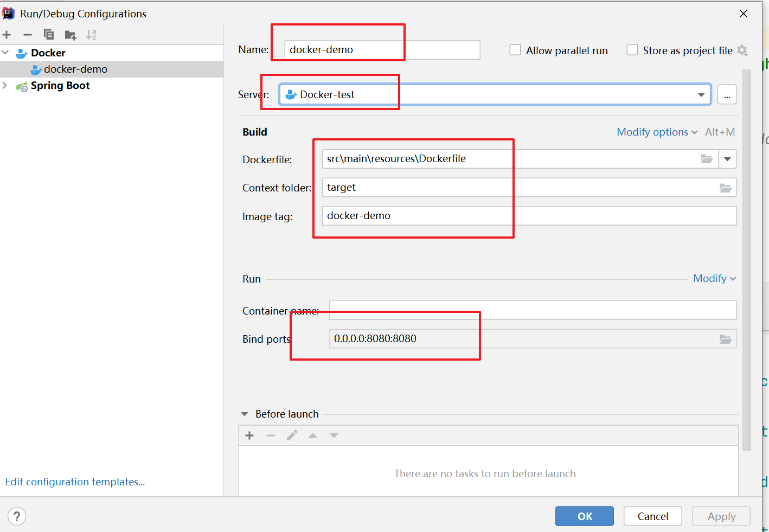Image resolution: width=769 pixels, height=532 pixels.
Task: Open Bind ports editor icon
Action: (x=726, y=339)
